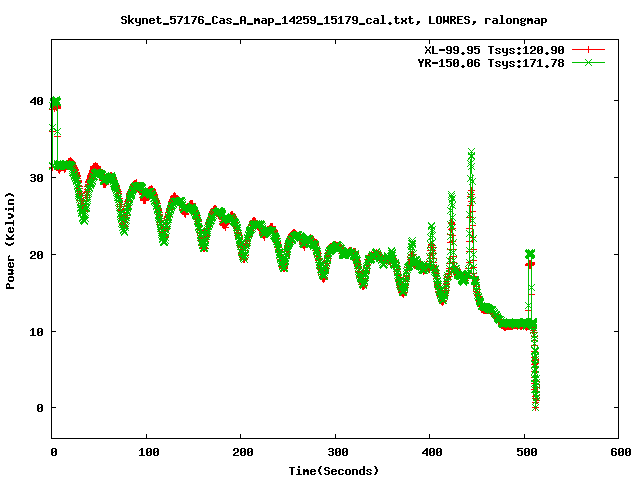Click y-axis tick label 0
Viewport: 640px width, 480px height.
(x=40, y=408)
